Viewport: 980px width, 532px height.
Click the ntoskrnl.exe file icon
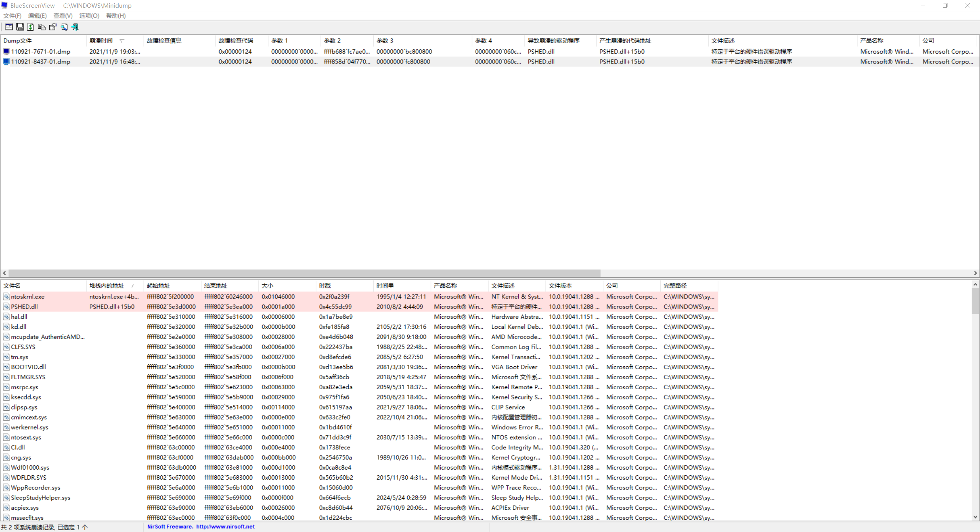[7, 297]
